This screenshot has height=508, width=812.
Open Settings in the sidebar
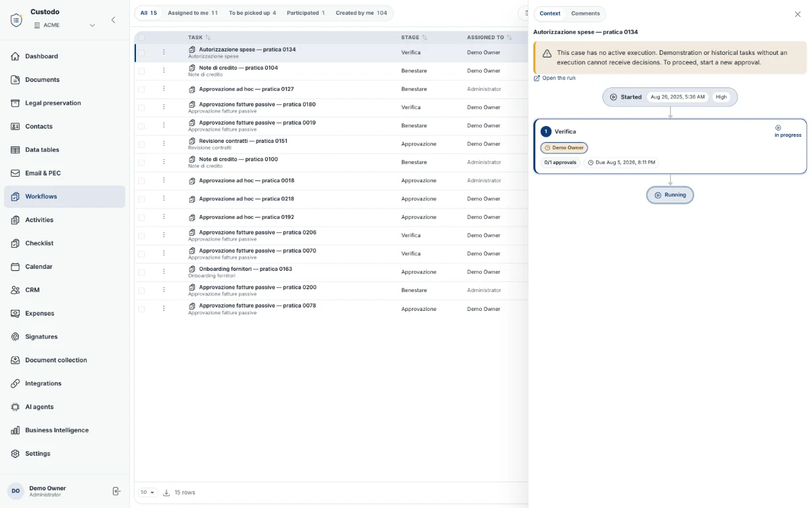[x=64, y=454]
